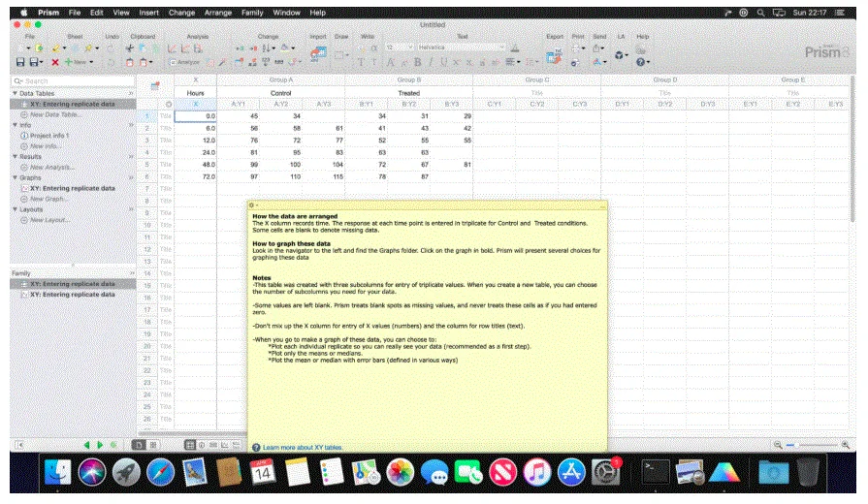This screenshot has height=504, width=868.
Task: Open the Change menu
Action: 181,13
